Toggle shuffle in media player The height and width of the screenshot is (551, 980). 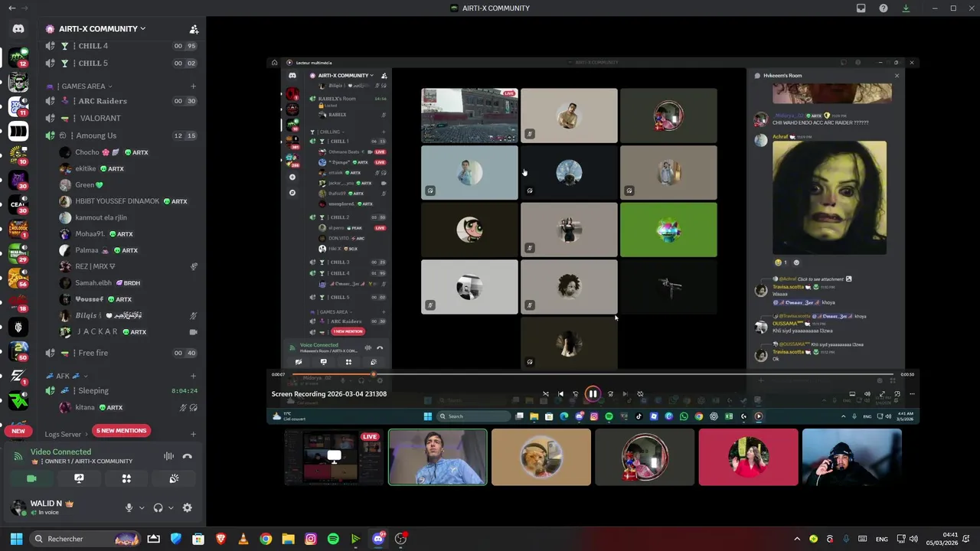click(x=545, y=394)
